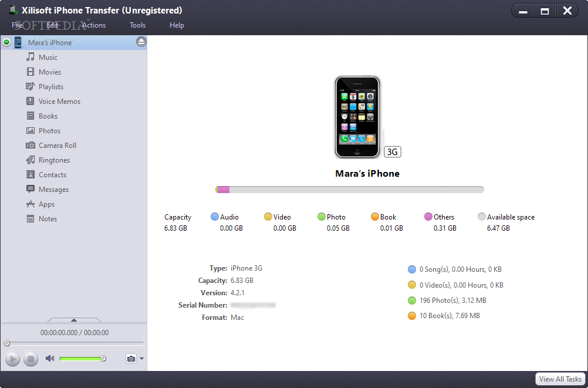Select the Movies film icon
The height and width of the screenshot is (388, 588).
tap(31, 72)
